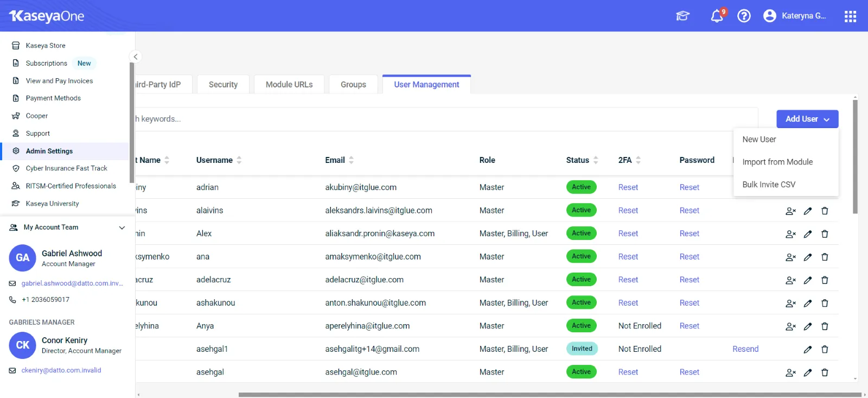The width and height of the screenshot is (868, 398).
Task: Click the KaseyaOne logo
Action: tap(47, 16)
